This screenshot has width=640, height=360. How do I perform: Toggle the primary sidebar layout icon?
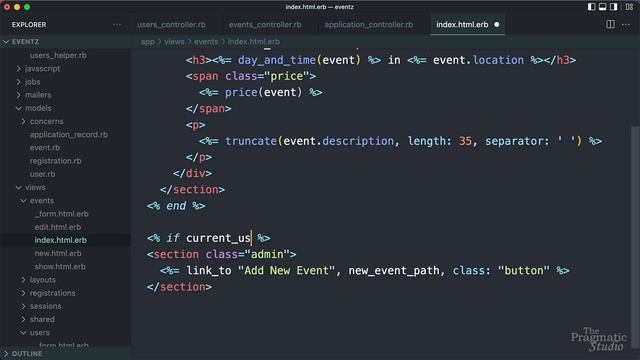click(x=591, y=7)
